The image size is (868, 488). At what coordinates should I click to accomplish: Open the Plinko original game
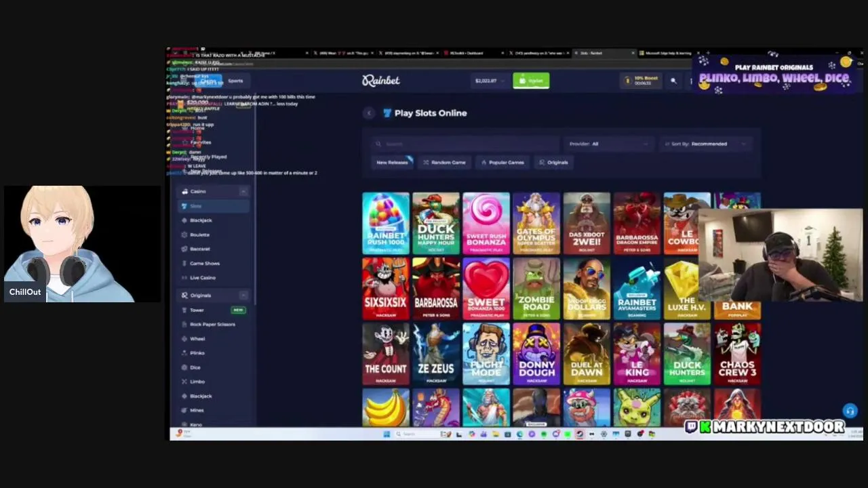tap(197, 352)
